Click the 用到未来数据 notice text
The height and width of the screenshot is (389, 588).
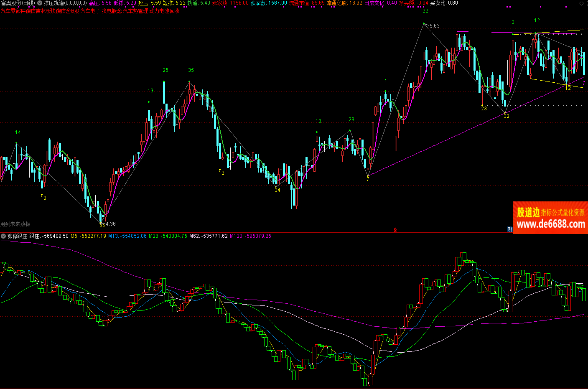(x=15, y=224)
